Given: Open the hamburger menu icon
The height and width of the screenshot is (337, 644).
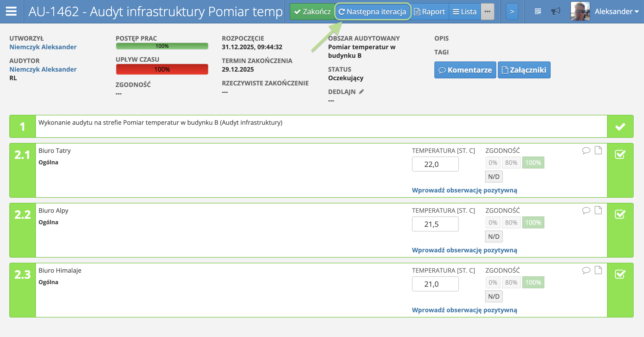Looking at the screenshot, I should (11, 11).
